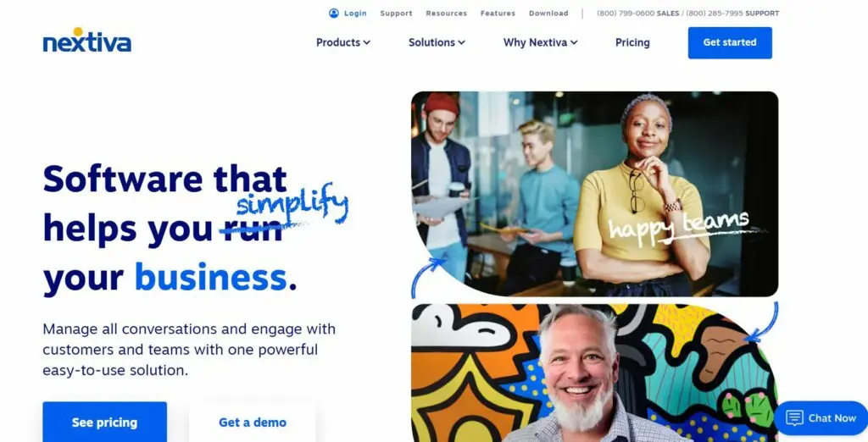Select the Get a demo button
The width and height of the screenshot is (868, 442).
(x=253, y=422)
